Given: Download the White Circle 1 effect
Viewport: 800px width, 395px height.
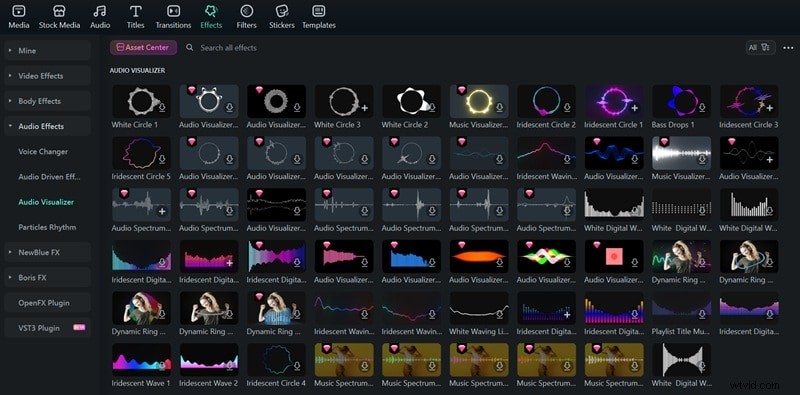Looking at the screenshot, I should (162, 108).
